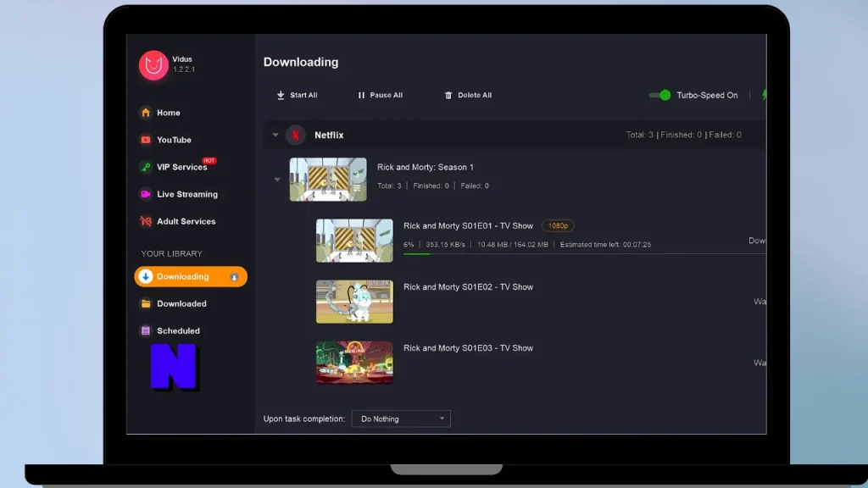This screenshot has width=868, height=488.
Task: Click the list icon on the Season 1 thumbnail
Action: (x=357, y=189)
